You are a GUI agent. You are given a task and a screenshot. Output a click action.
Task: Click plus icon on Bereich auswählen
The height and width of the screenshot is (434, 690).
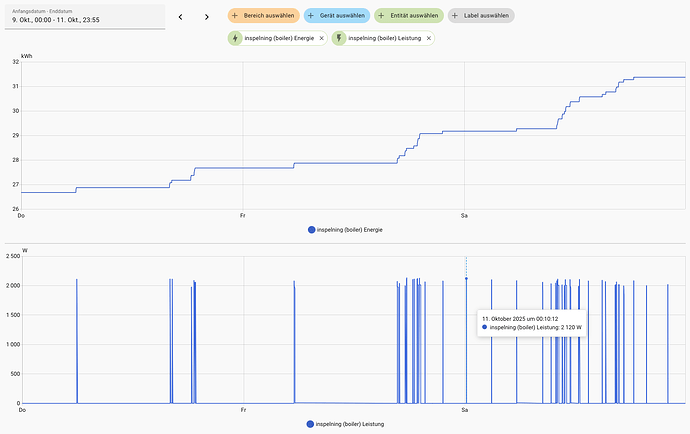tap(236, 16)
